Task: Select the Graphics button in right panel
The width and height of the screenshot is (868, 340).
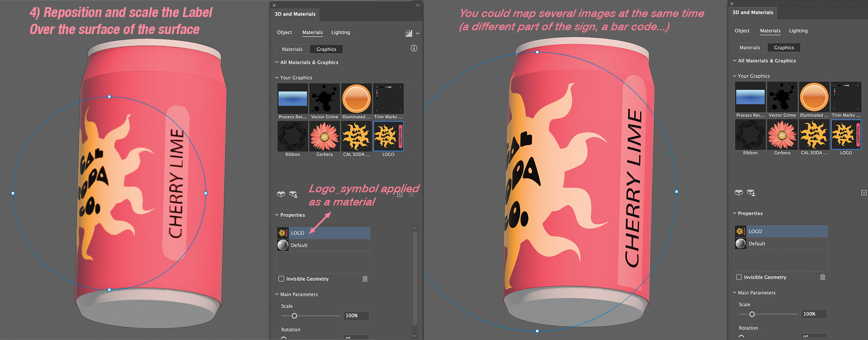Action: pyautogui.click(x=784, y=48)
